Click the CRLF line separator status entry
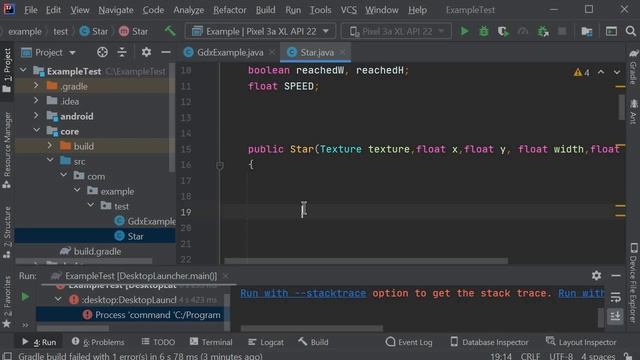The image size is (640, 360). (530, 356)
